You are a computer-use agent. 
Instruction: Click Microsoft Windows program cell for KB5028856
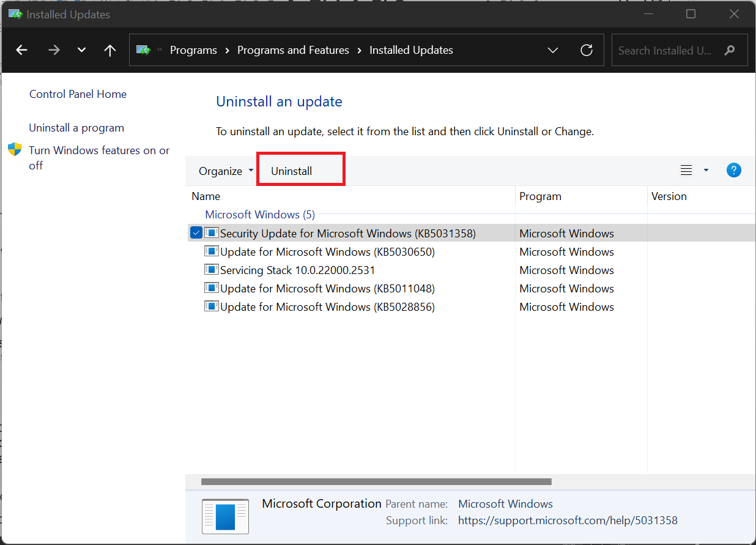point(566,306)
